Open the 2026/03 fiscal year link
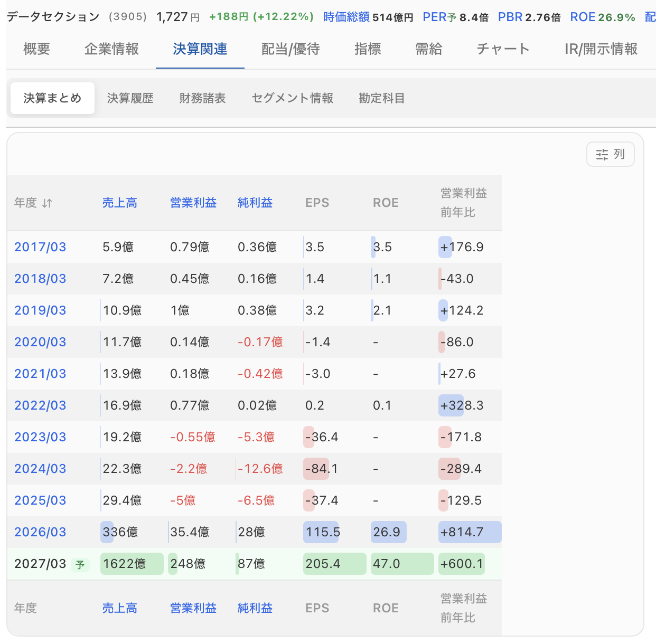656x644 pixels. (x=40, y=532)
